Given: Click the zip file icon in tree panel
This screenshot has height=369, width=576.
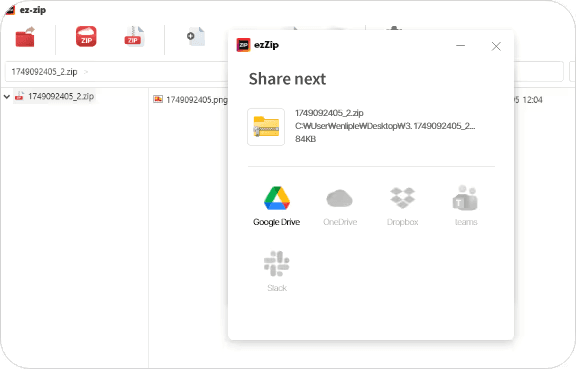Looking at the screenshot, I should [x=19, y=96].
